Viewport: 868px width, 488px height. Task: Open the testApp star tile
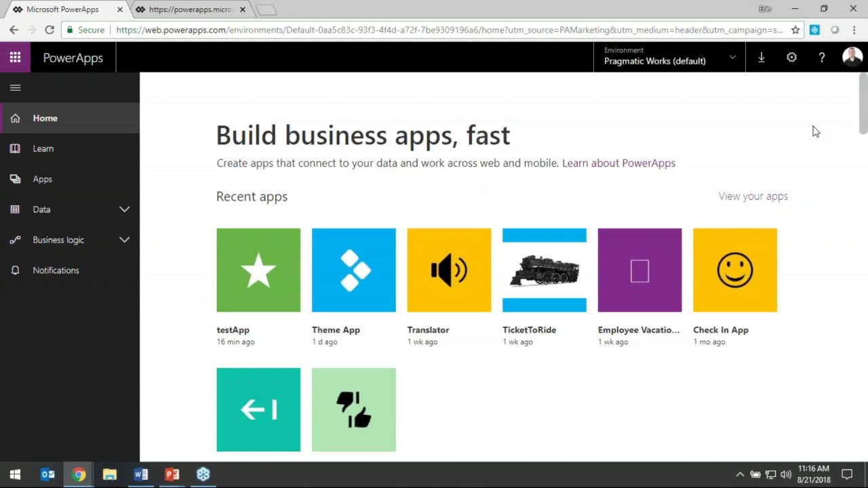[258, 270]
